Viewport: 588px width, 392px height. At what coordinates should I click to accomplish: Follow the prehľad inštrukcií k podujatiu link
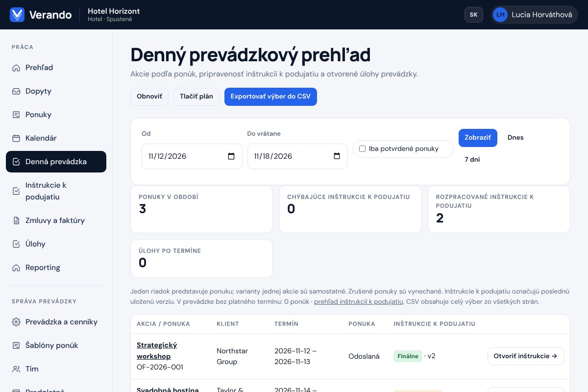click(358, 301)
